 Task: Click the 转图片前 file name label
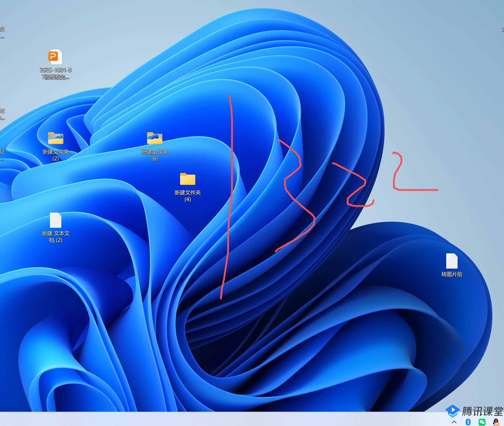451,274
